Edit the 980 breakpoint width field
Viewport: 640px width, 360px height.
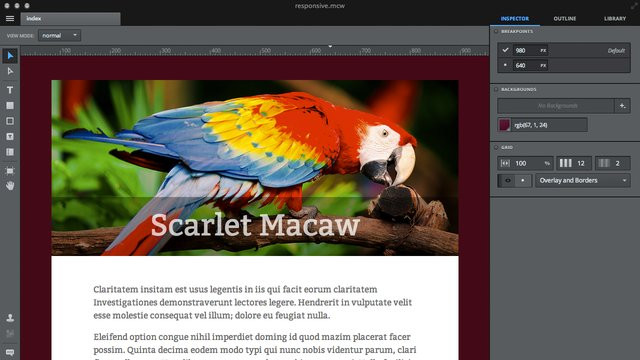[530, 51]
